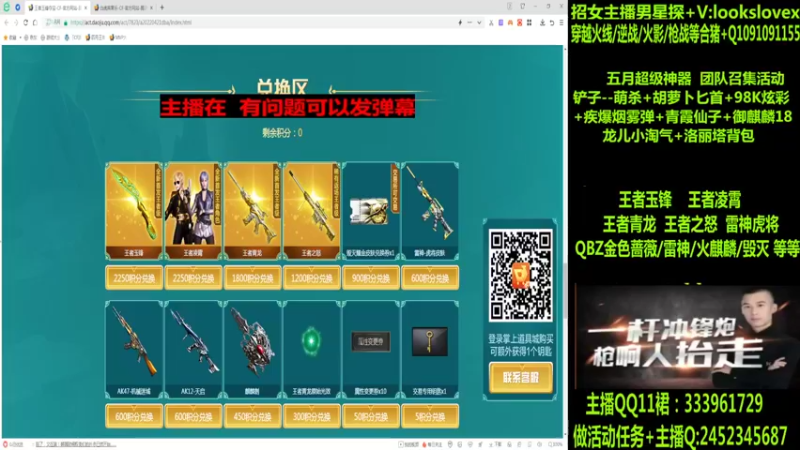Click the QR code image beside the cards

[520, 276]
